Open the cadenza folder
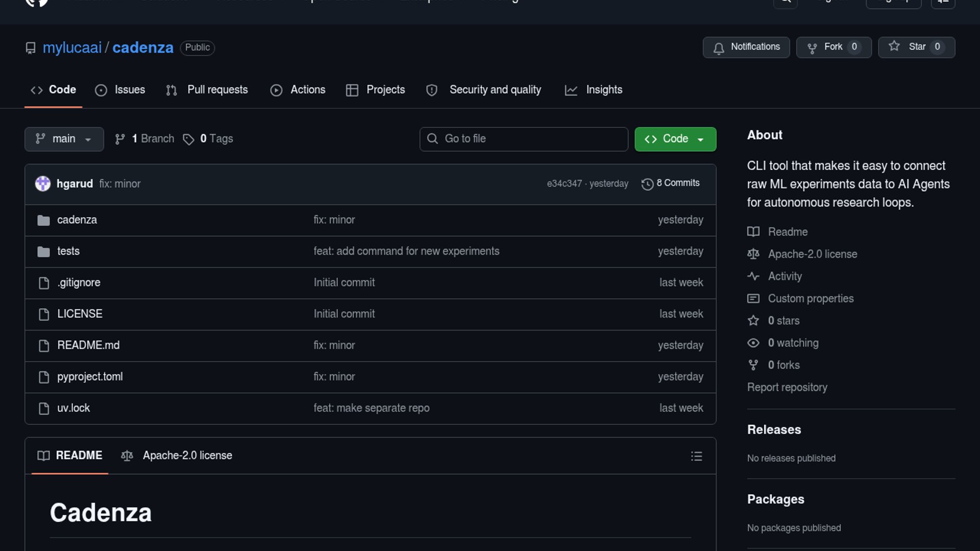This screenshot has width=980, height=551. tap(77, 220)
